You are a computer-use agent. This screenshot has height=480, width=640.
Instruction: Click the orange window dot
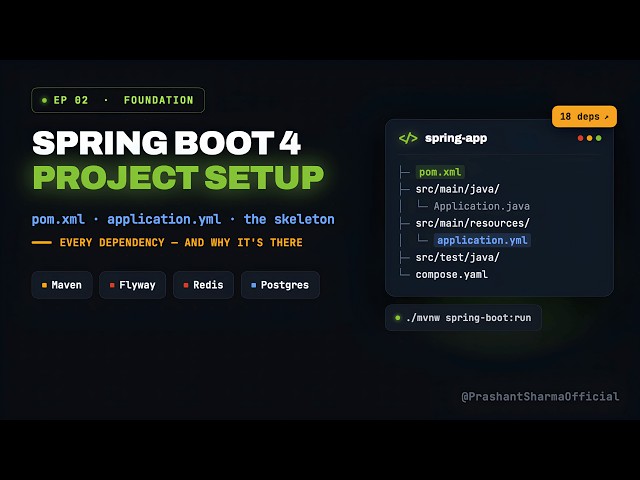[x=589, y=138]
